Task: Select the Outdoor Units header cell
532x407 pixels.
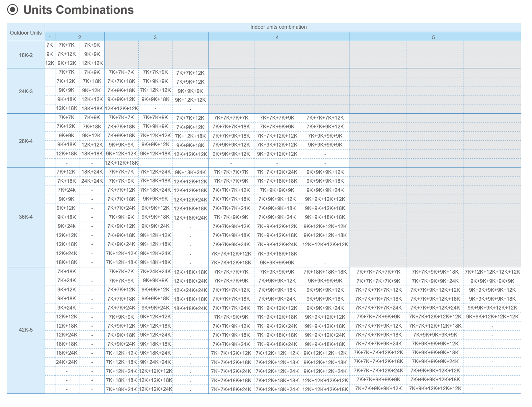Action: (26, 33)
